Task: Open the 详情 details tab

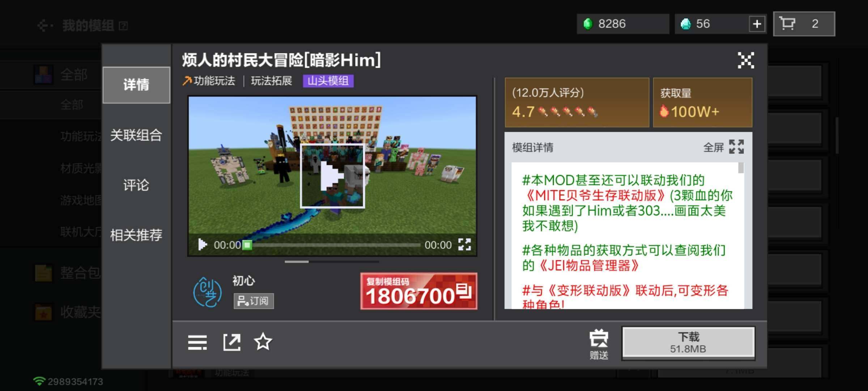Action: (136, 85)
